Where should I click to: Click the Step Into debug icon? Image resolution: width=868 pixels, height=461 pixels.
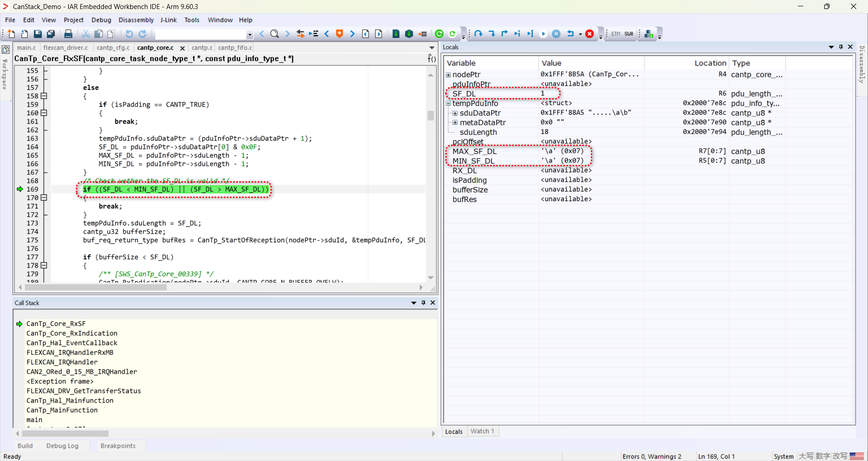492,34
